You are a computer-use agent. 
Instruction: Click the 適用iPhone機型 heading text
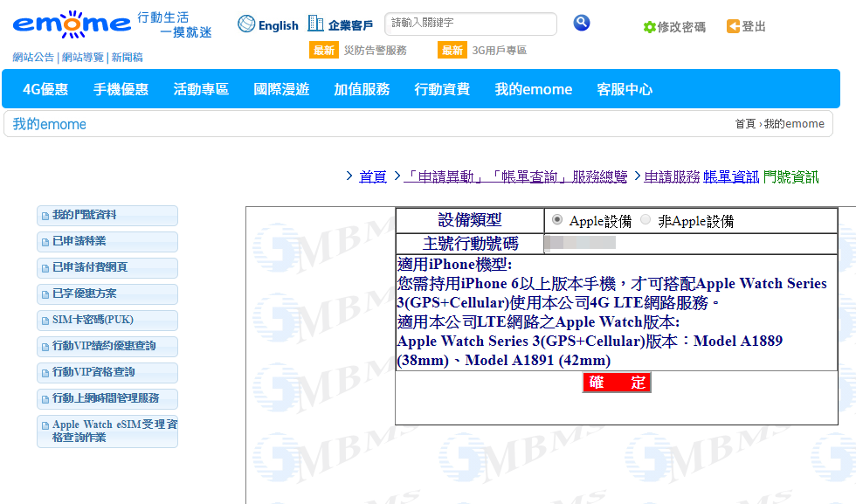pos(455,265)
